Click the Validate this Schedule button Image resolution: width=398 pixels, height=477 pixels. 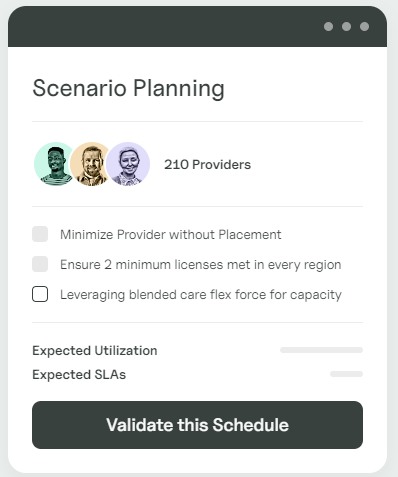[197, 425]
